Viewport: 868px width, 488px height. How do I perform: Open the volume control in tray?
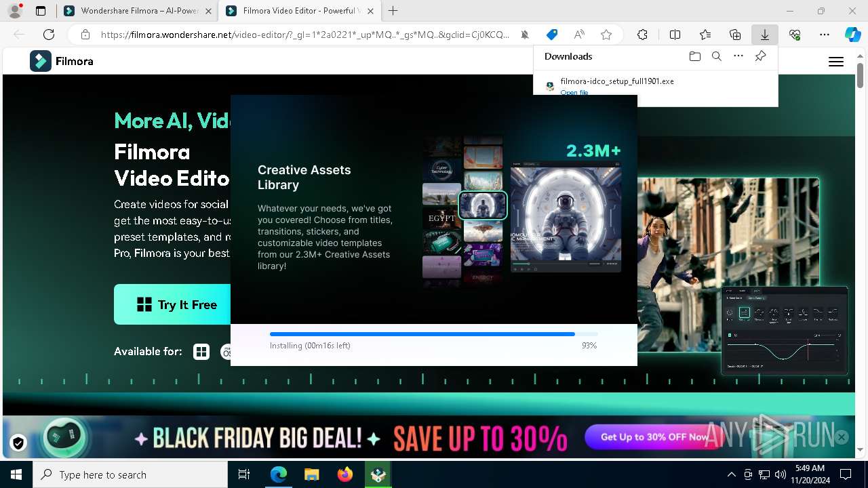point(781,474)
